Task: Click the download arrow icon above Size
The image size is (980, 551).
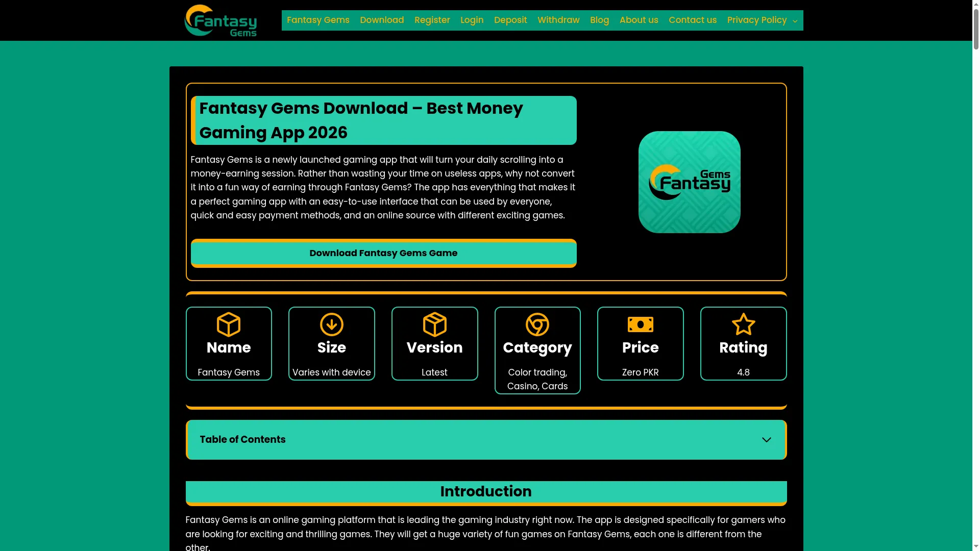Action: [332, 324]
